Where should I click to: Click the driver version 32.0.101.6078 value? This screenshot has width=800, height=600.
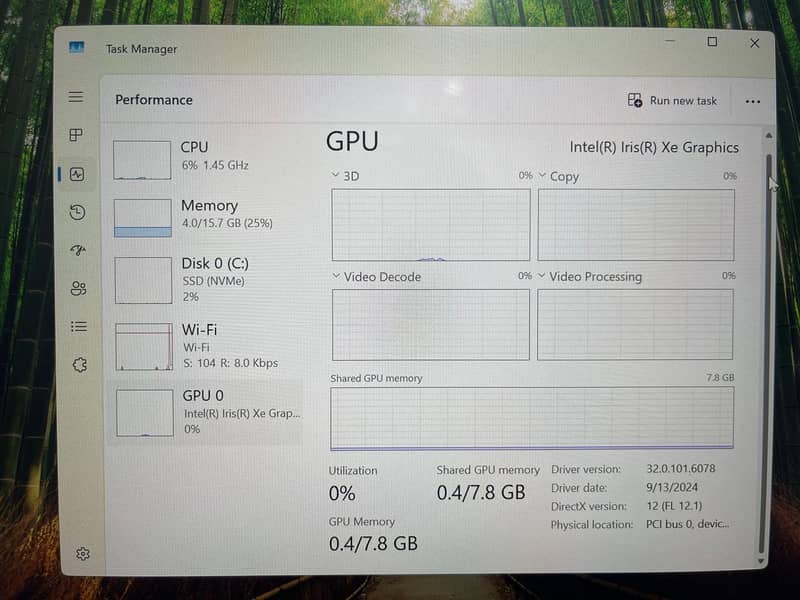681,468
